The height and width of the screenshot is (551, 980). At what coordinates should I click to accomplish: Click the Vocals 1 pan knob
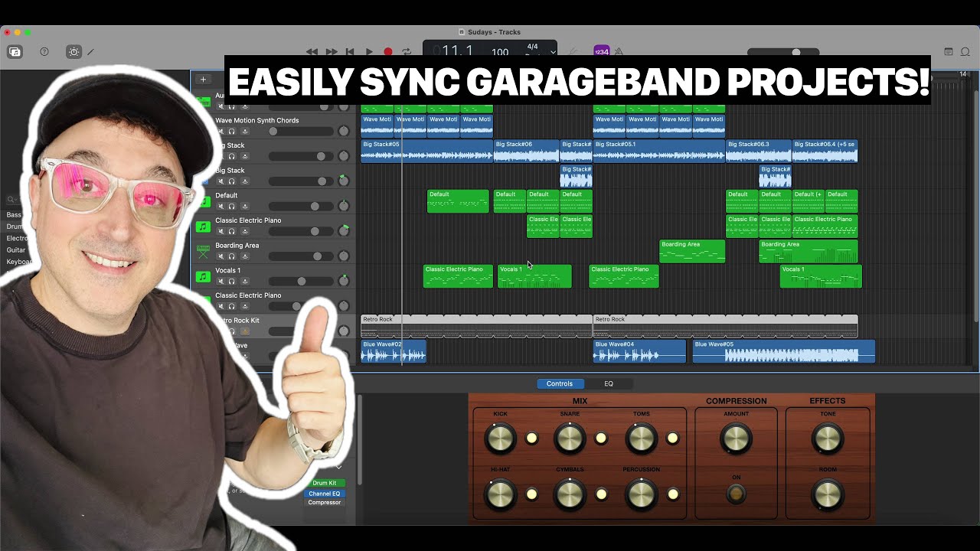click(x=344, y=281)
